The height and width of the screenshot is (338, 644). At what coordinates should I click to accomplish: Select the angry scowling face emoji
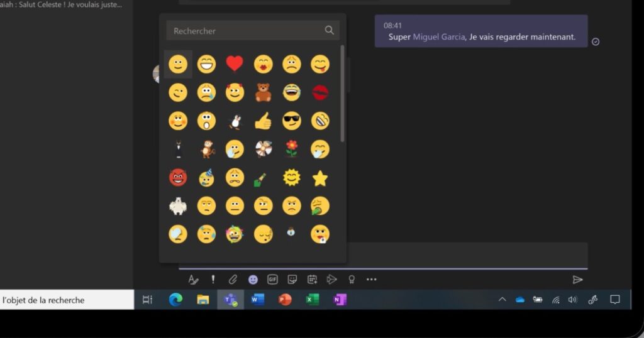point(292,206)
